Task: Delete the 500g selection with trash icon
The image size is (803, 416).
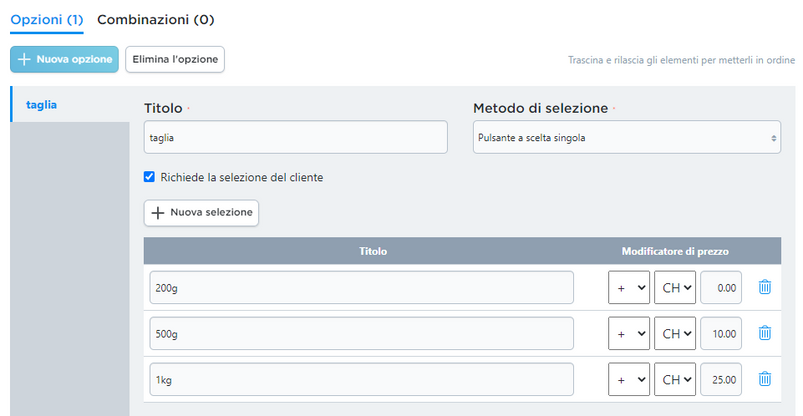Action: 765,333
